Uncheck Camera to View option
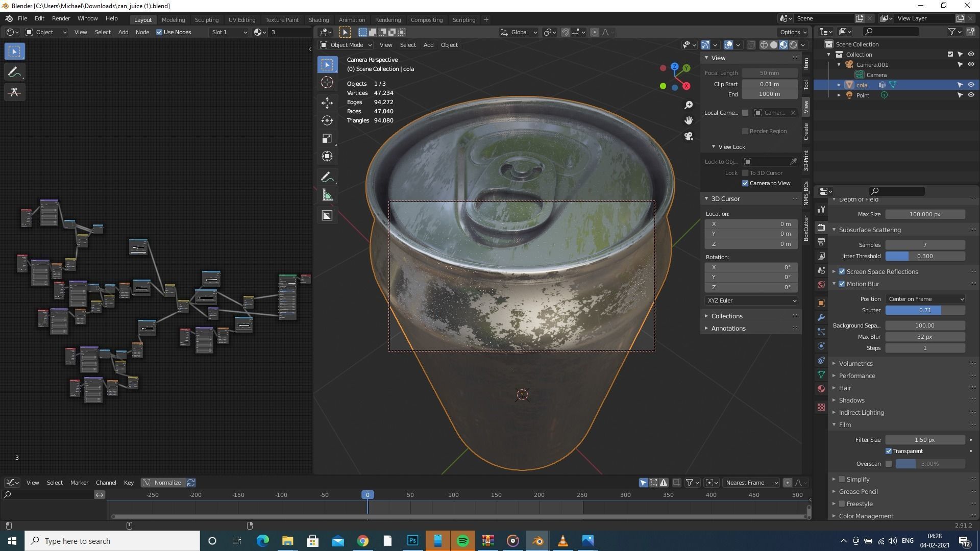 (745, 183)
